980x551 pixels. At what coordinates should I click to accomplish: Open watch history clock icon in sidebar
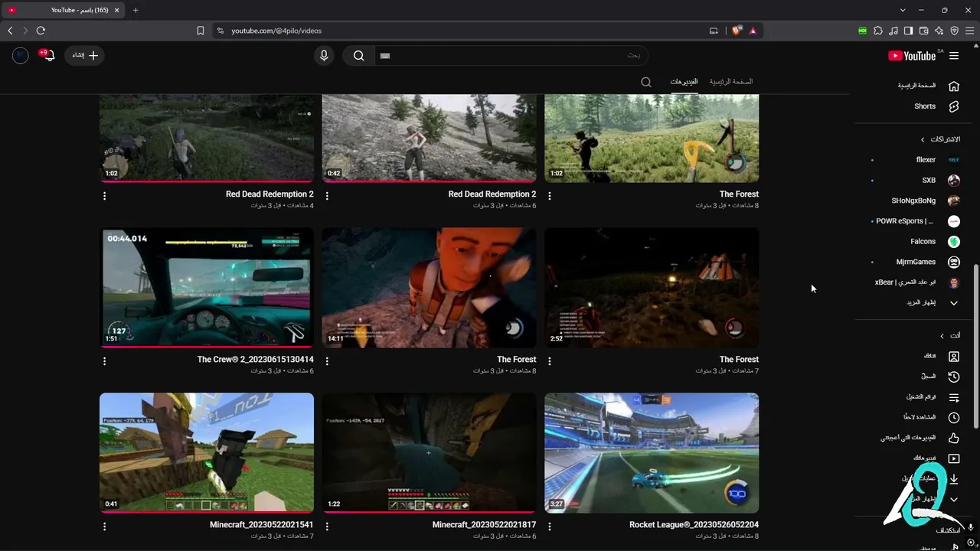pos(954,377)
